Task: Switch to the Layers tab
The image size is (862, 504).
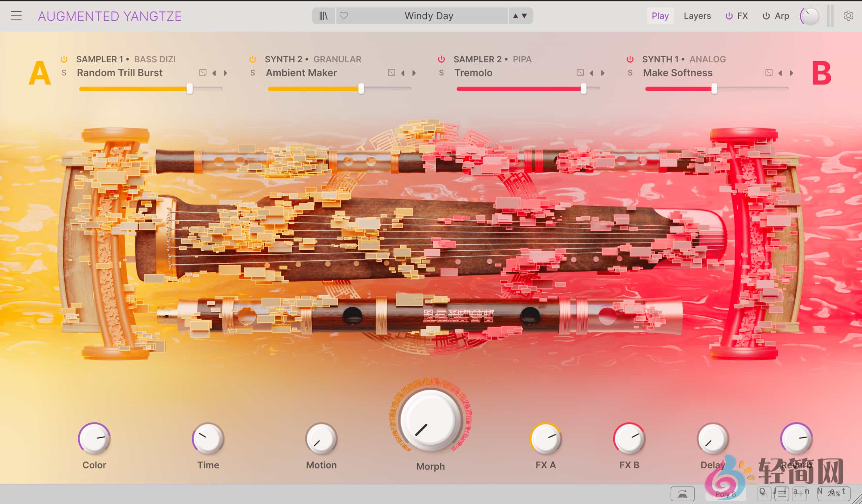Action: pyautogui.click(x=697, y=16)
